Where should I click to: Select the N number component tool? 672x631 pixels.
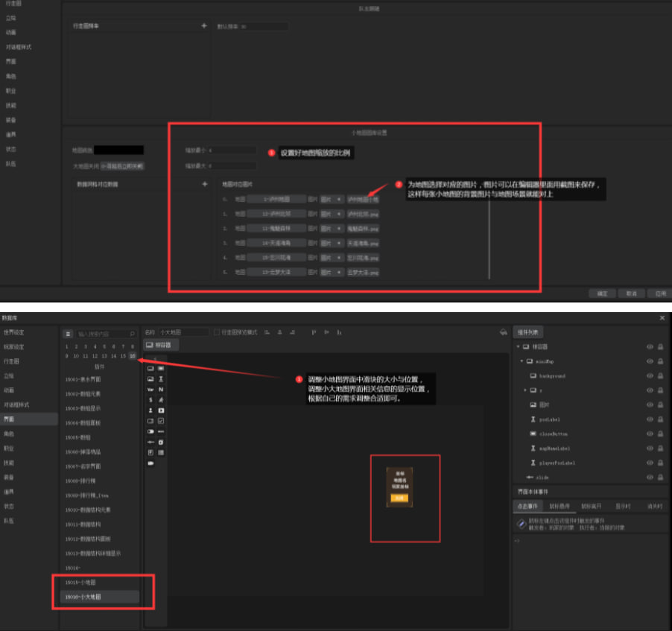[161, 390]
